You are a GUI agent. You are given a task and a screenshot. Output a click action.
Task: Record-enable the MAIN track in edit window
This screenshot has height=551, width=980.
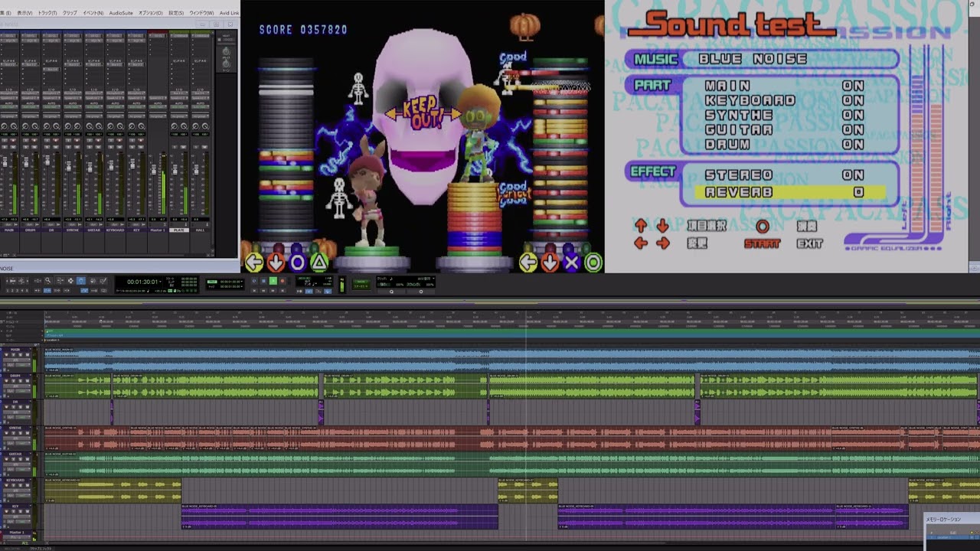tap(6, 355)
